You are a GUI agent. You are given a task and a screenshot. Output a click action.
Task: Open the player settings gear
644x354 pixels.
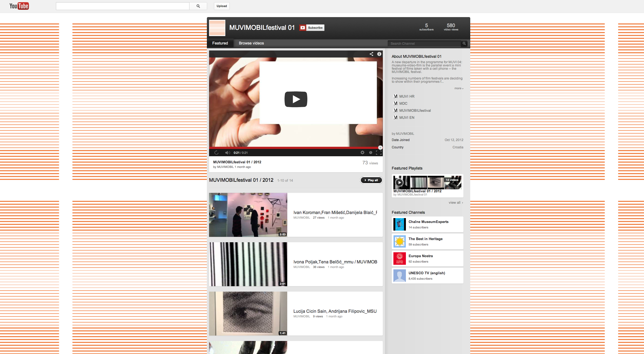[362, 153]
